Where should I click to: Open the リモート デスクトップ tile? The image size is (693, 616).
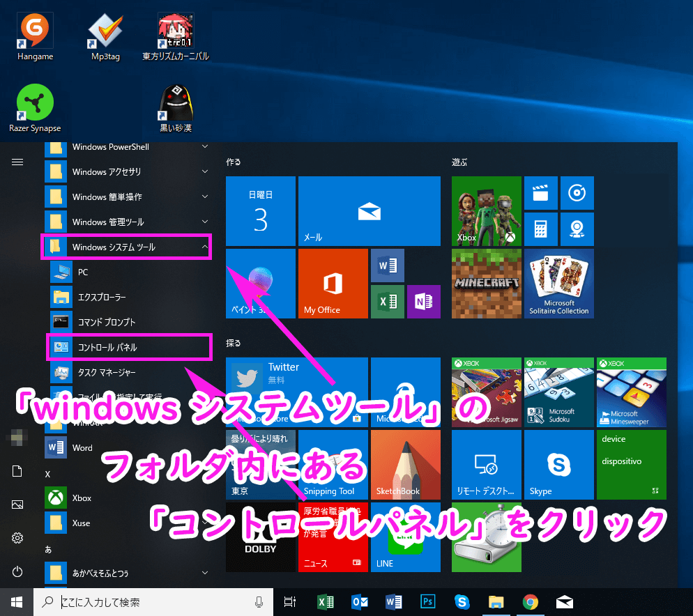tap(487, 465)
